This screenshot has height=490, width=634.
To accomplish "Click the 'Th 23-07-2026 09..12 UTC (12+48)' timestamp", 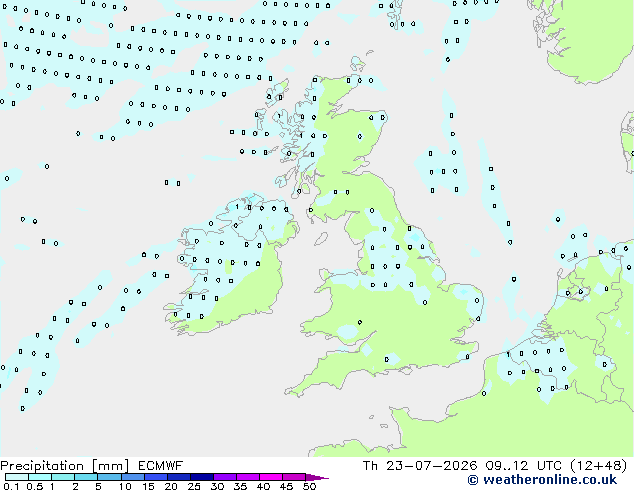I will point(495,466).
